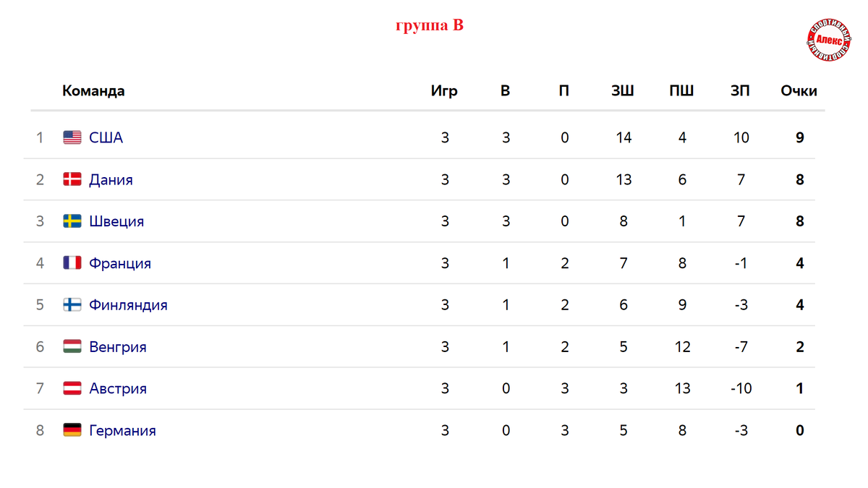The image size is (868, 488).
Task: Click the Очки column header
Action: click(x=799, y=91)
